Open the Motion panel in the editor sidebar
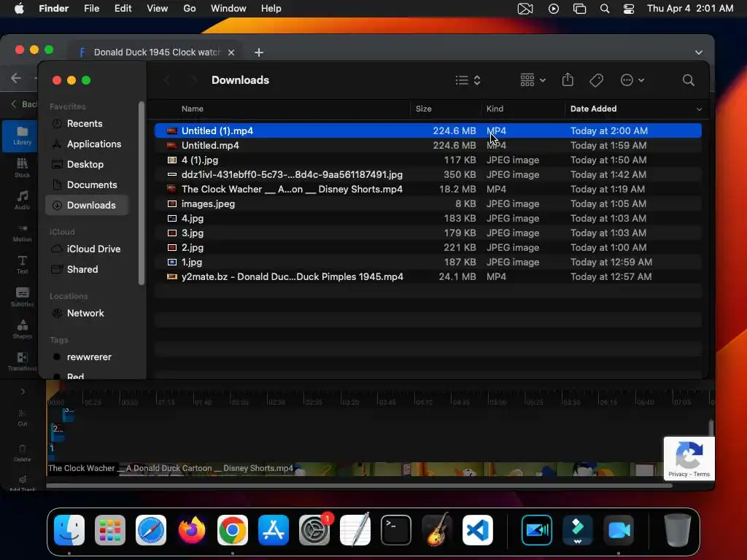This screenshot has height=560, width=747. 22,233
